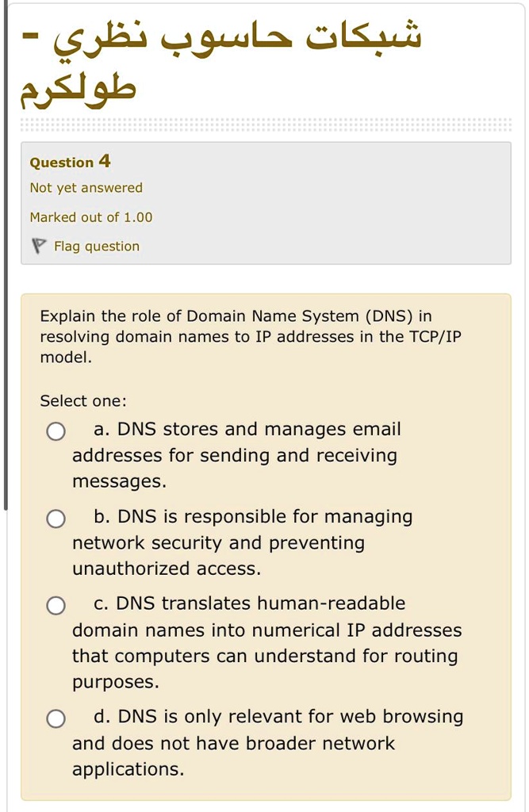Click the option letter a. label
This screenshot has width=529, height=812.
102,429
